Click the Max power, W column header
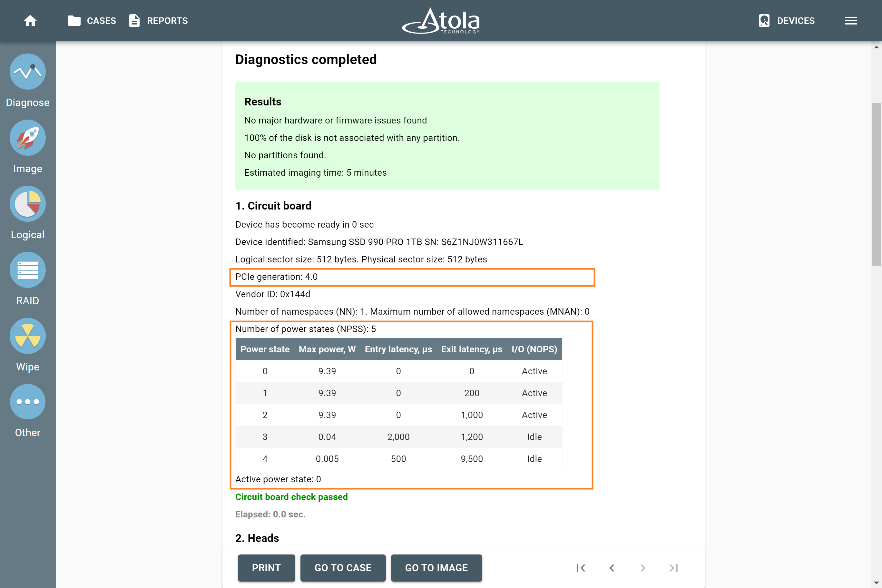 click(x=327, y=349)
